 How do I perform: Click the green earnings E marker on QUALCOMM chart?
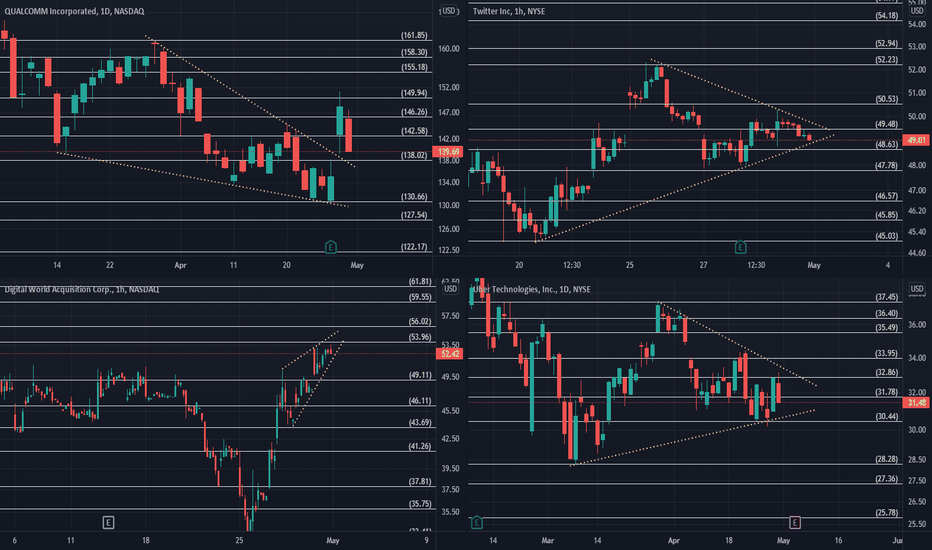330,247
